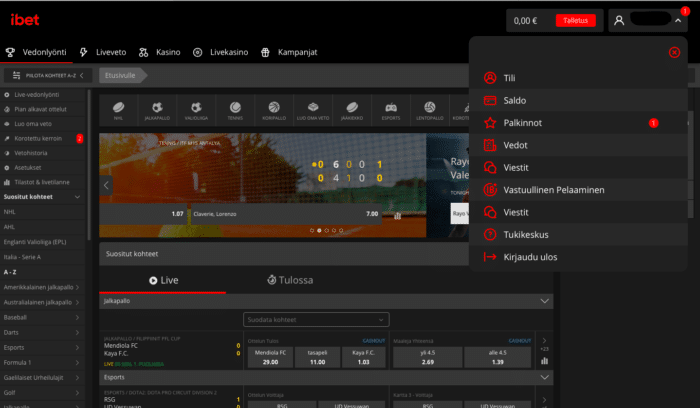Select the Jääkiekko hockey icon
700x408 pixels.
pos(352,111)
